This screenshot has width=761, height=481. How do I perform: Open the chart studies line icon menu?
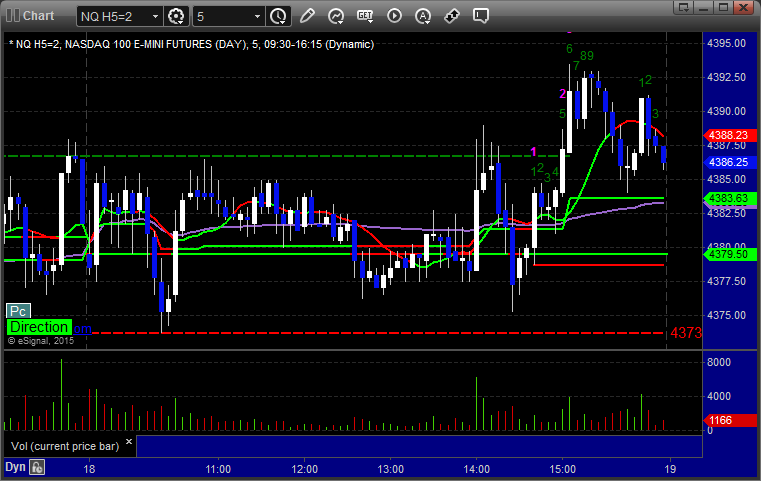point(336,16)
